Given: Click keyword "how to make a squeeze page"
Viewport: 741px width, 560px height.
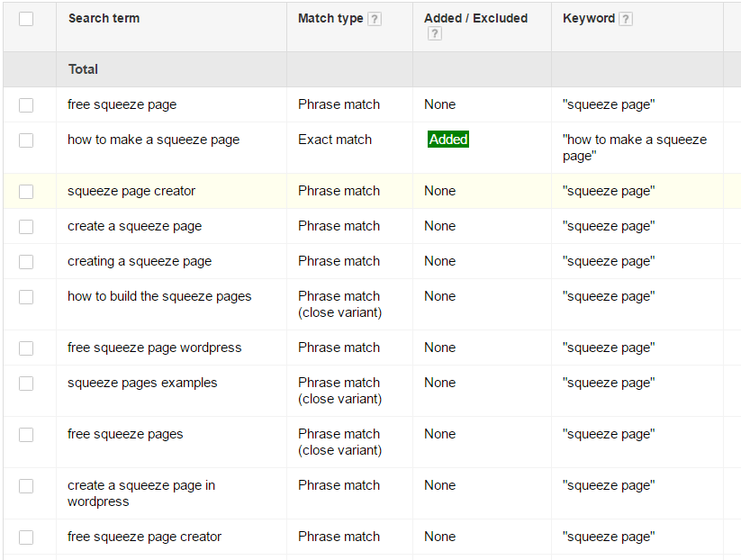Looking at the screenshot, I should click(634, 148).
